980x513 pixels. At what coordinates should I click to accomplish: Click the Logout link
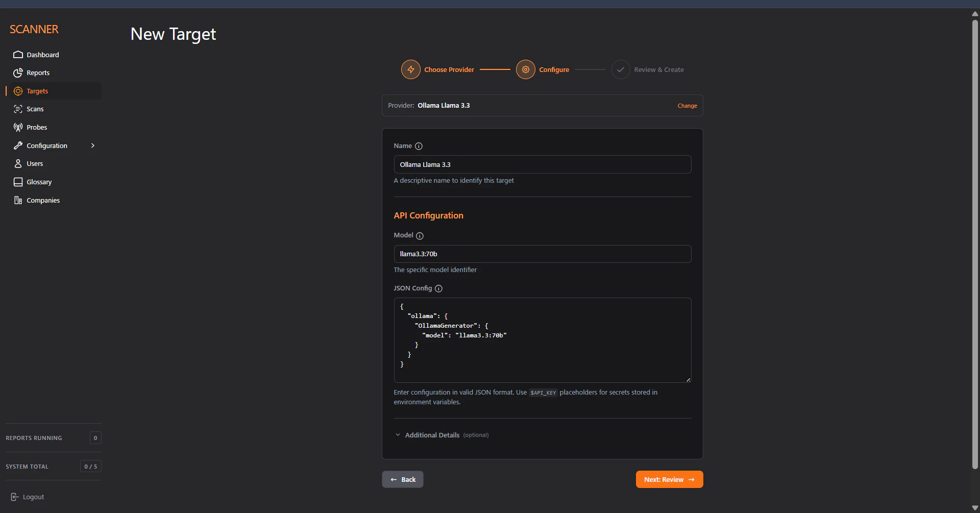tap(28, 497)
